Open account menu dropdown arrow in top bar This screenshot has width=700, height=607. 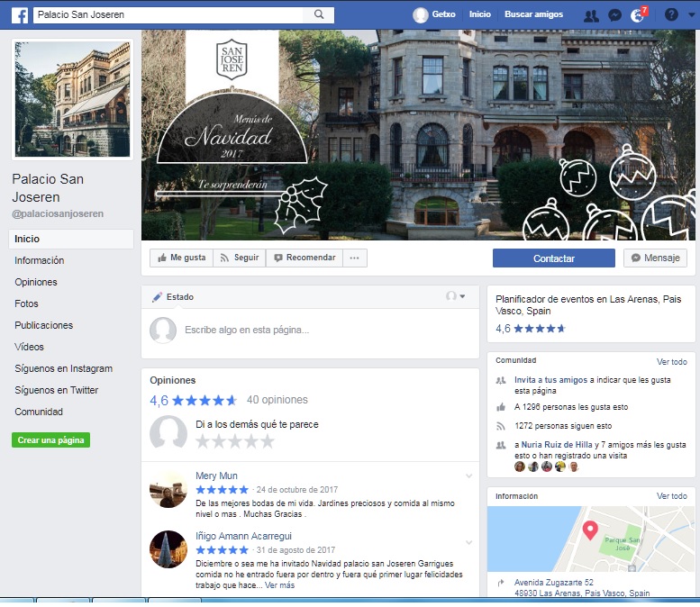click(692, 14)
